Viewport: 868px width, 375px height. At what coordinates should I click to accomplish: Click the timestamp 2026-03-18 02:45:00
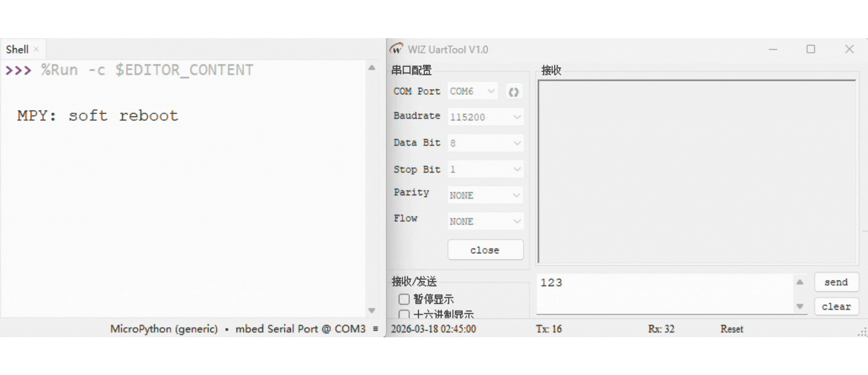pos(434,329)
